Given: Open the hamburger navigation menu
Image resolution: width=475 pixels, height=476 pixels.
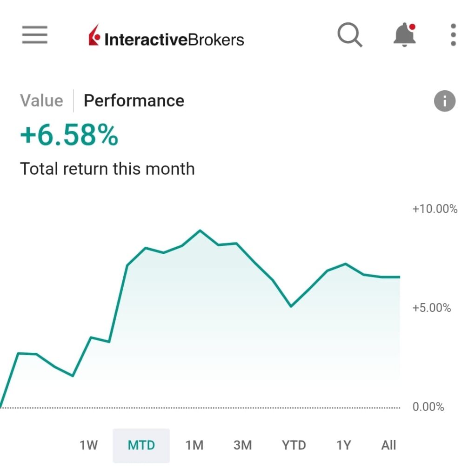Looking at the screenshot, I should 34,35.
